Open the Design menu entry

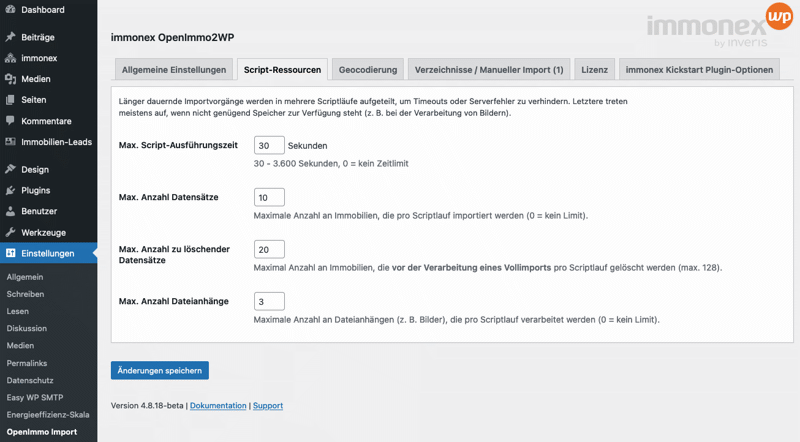pos(48,169)
